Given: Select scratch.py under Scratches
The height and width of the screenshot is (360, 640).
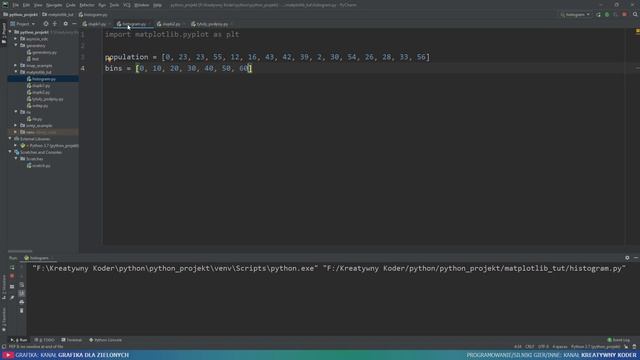Looking at the screenshot, I should pos(38,166).
